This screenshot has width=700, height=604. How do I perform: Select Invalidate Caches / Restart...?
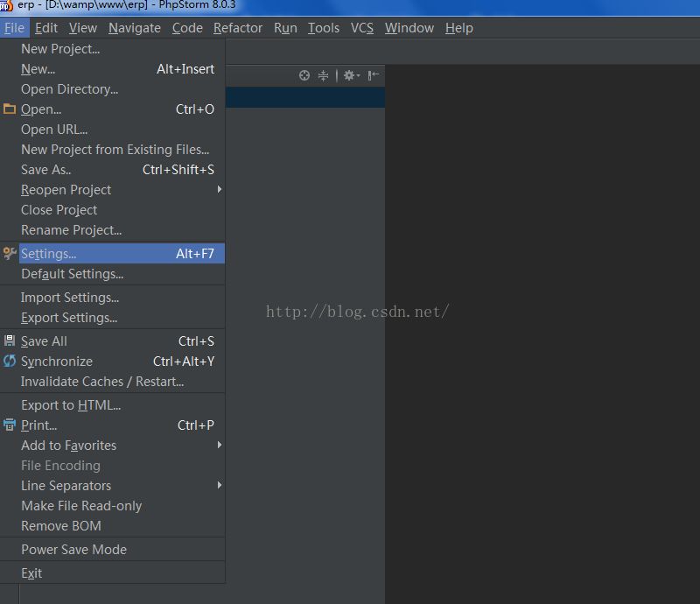point(113,381)
